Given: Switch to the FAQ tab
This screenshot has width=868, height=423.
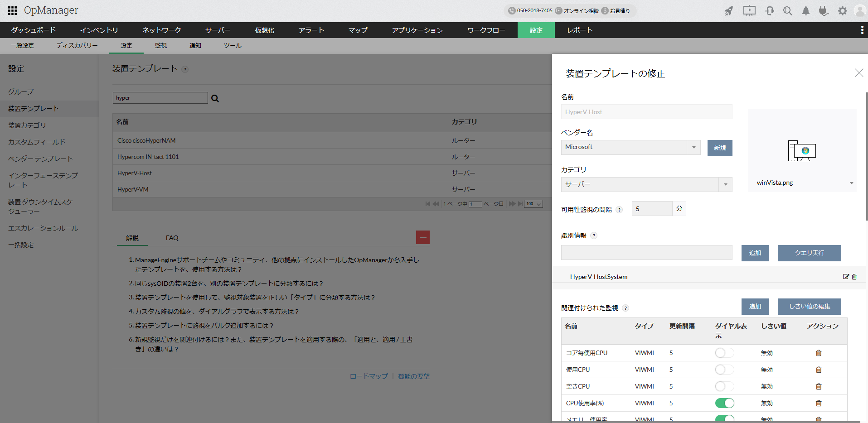Looking at the screenshot, I should (172, 238).
